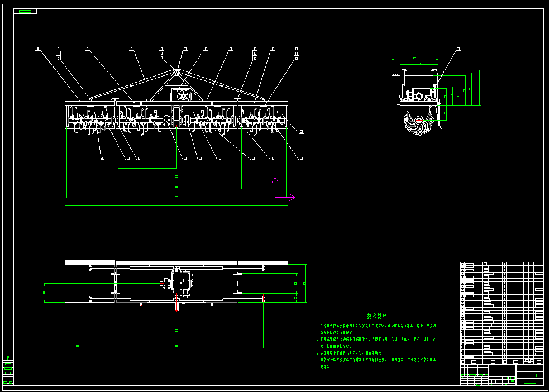Select the parts list table
This screenshot has height=392, width=549.
(502, 313)
